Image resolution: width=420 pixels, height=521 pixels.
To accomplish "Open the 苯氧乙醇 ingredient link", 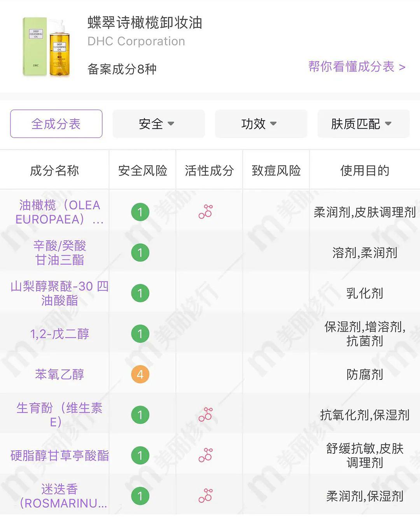I will [59, 374].
